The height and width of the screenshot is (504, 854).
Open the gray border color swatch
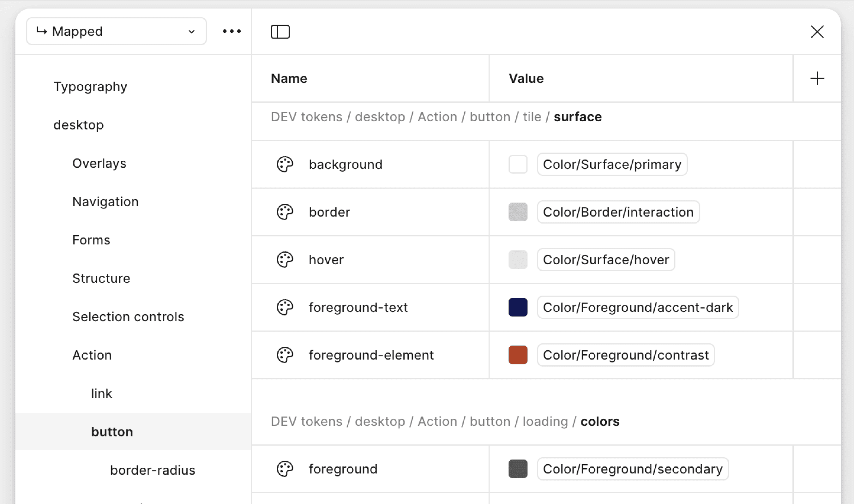[518, 212]
